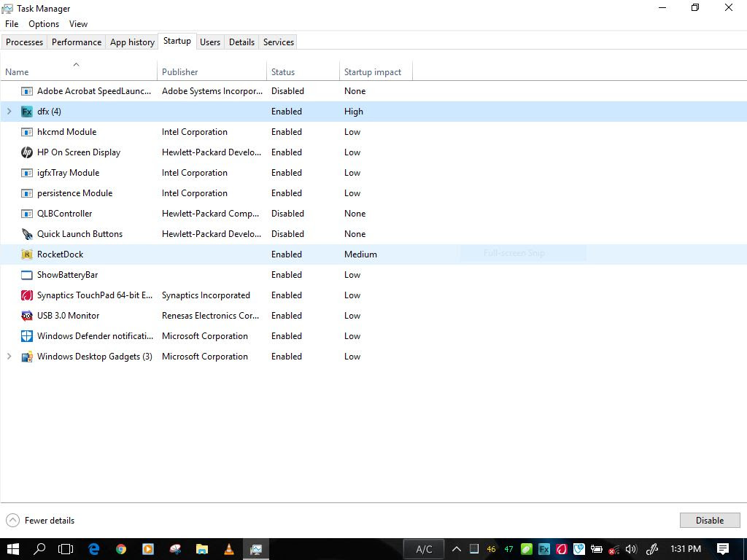This screenshot has height=560, width=747.
Task: Sort by the Publisher column header
Action: coord(212,71)
